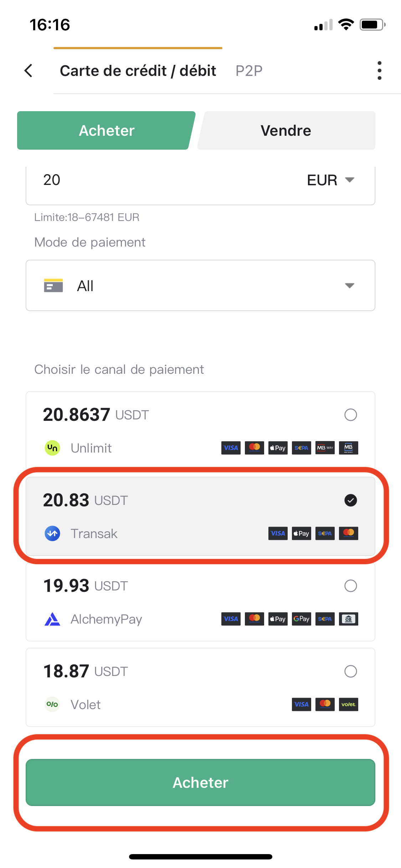Toggle the checked Transak radio button
Image resolution: width=401 pixels, height=868 pixels.
click(x=351, y=500)
